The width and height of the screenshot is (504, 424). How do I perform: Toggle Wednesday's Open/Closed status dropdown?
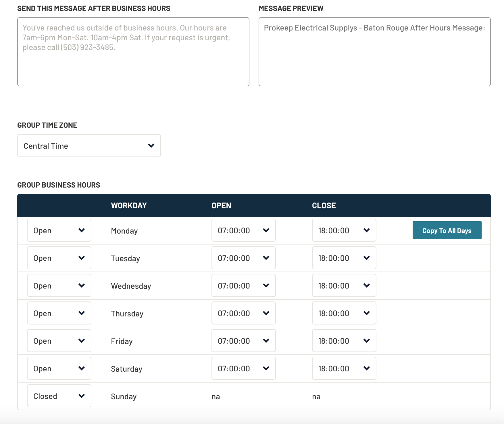tap(59, 286)
